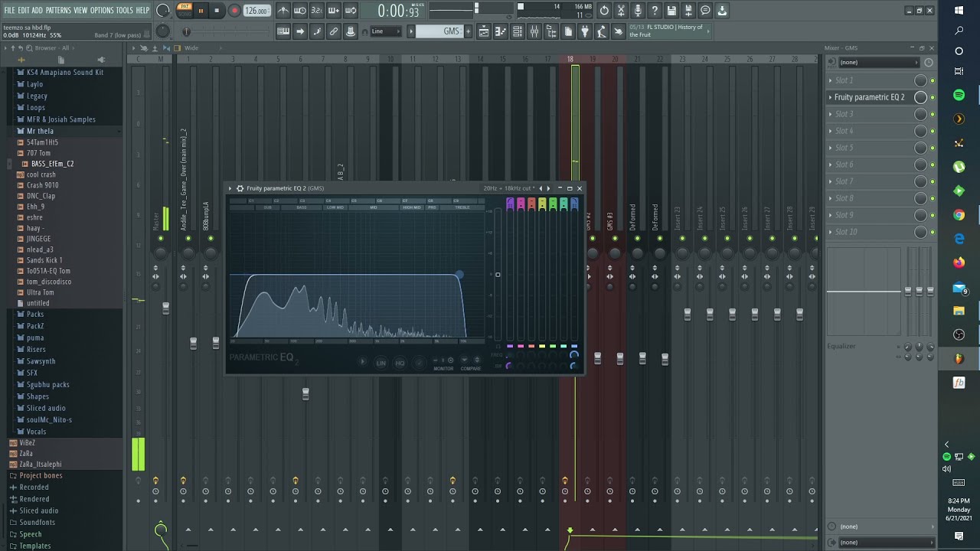The height and width of the screenshot is (551, 980).
Task: Expand the Packs browser folder
Action: pos(35,315)
